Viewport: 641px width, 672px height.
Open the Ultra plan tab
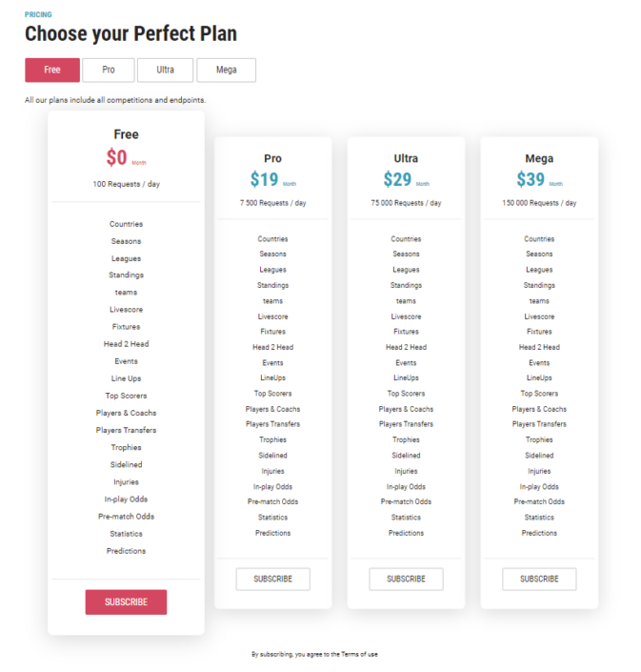coord(165,70)
